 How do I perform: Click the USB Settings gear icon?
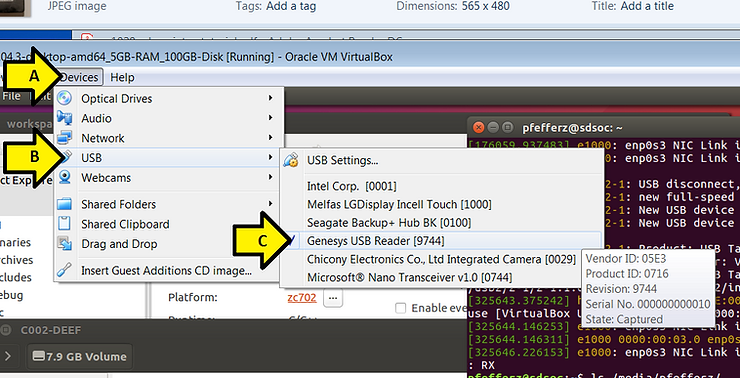point(291,160)
